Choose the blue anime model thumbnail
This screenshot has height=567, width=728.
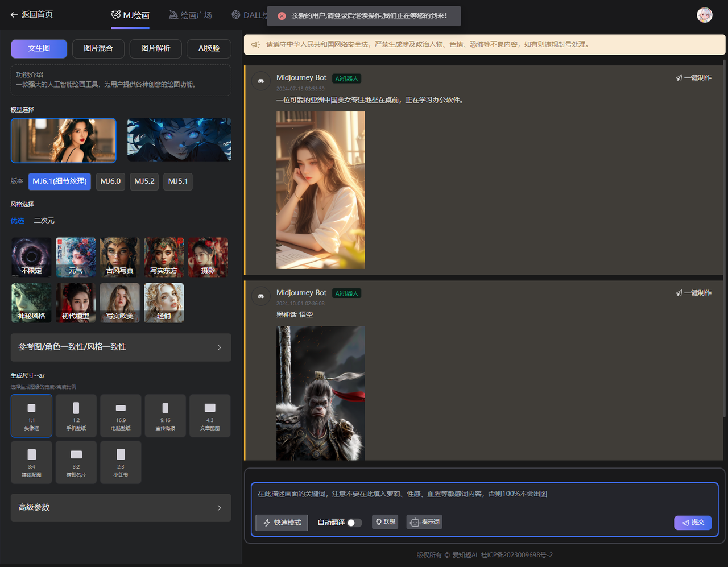[x=179, y=140]
